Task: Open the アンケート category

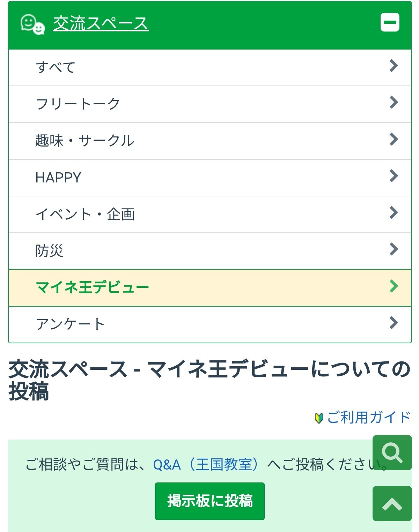Action: click(x=70, y=324)
